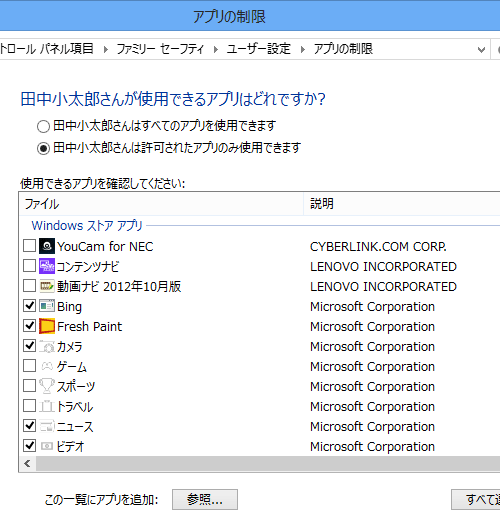This screenshot has width=500, height=530.
Task: Click the scroll left arrow in list
Action: [x=28, y=463]
